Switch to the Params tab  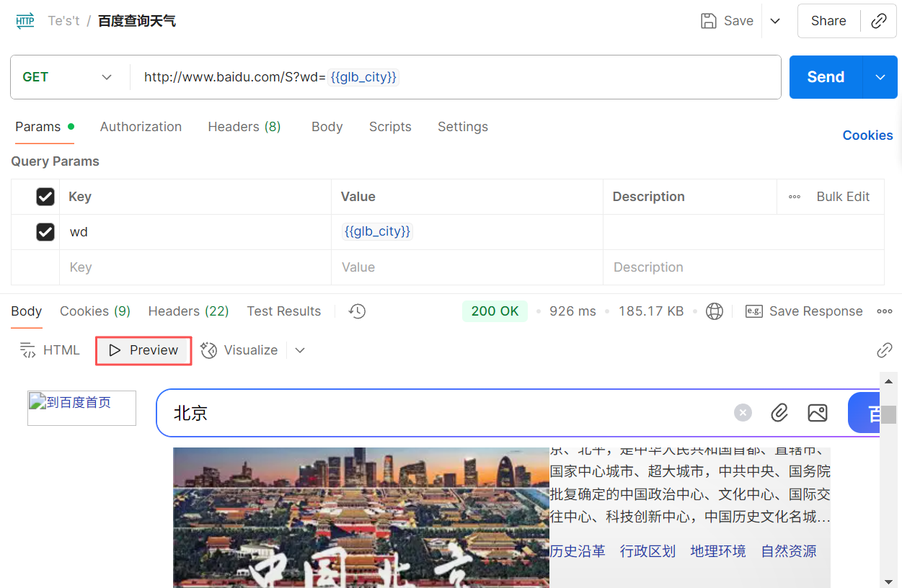tap(44, 127)
